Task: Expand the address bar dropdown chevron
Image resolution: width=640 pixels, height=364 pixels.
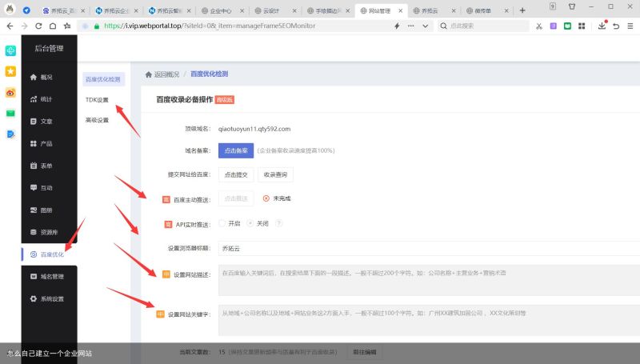Action: tap(426, 26)
